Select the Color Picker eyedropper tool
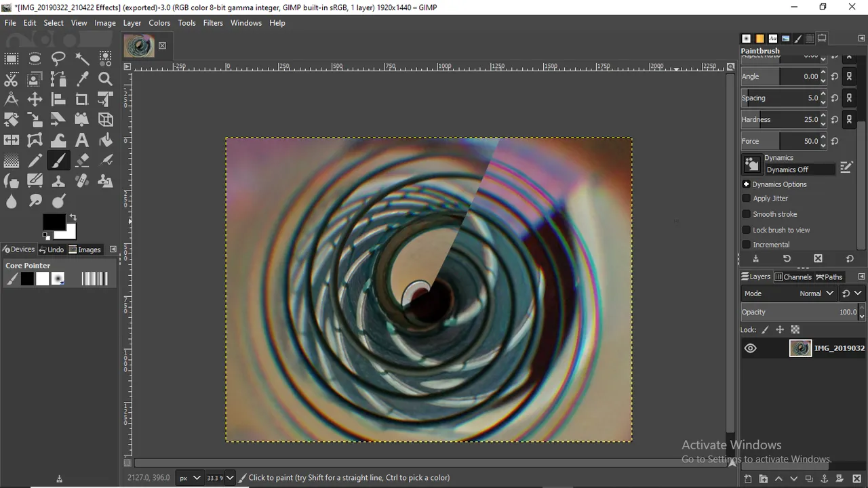Image resolution: width=868 pixels, height=488 pixels. (82, 79)
